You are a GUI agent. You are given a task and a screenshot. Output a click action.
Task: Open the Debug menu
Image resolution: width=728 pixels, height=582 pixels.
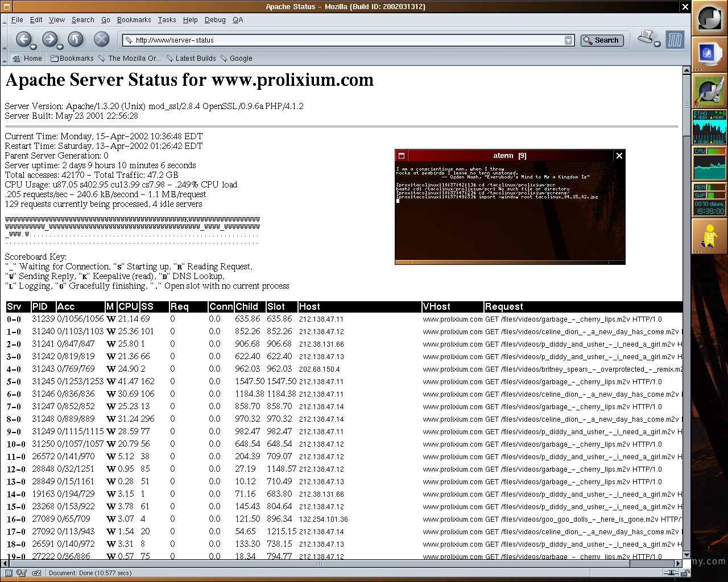coord(215,20)
